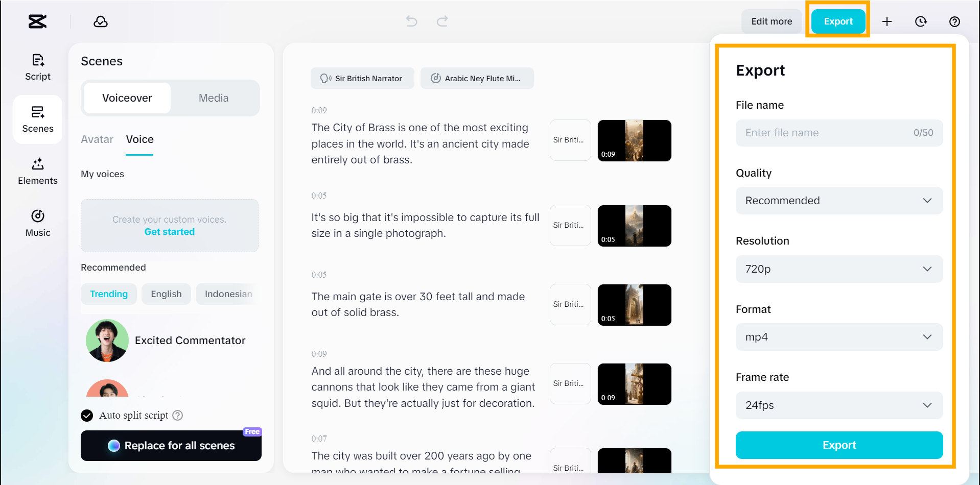980x485 pixels.
Task: Select the Avatar tab
Action: tap(97, 139)
